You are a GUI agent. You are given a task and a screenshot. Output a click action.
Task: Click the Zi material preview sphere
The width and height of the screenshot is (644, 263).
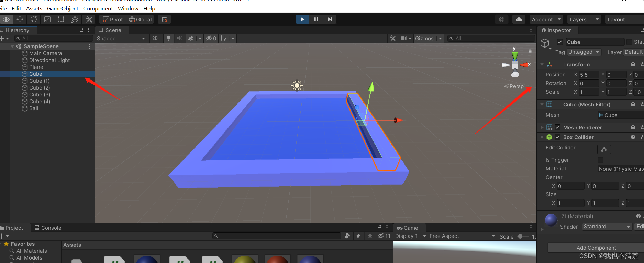551,220
